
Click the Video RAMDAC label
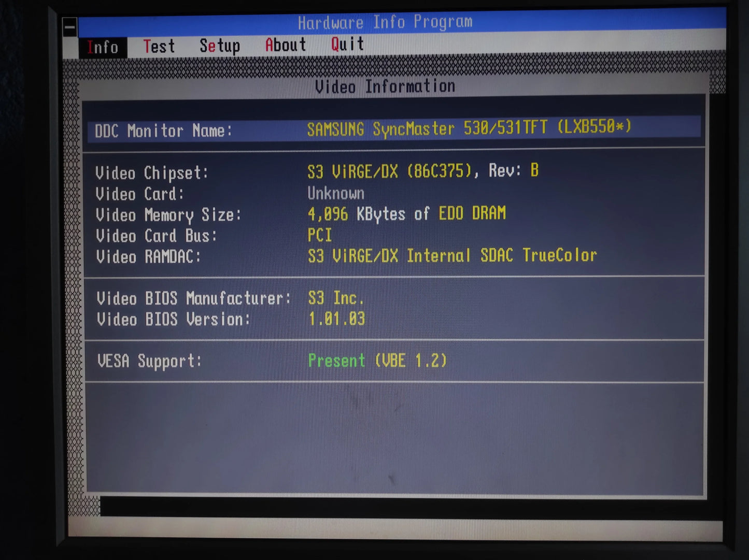coord(149,257)
